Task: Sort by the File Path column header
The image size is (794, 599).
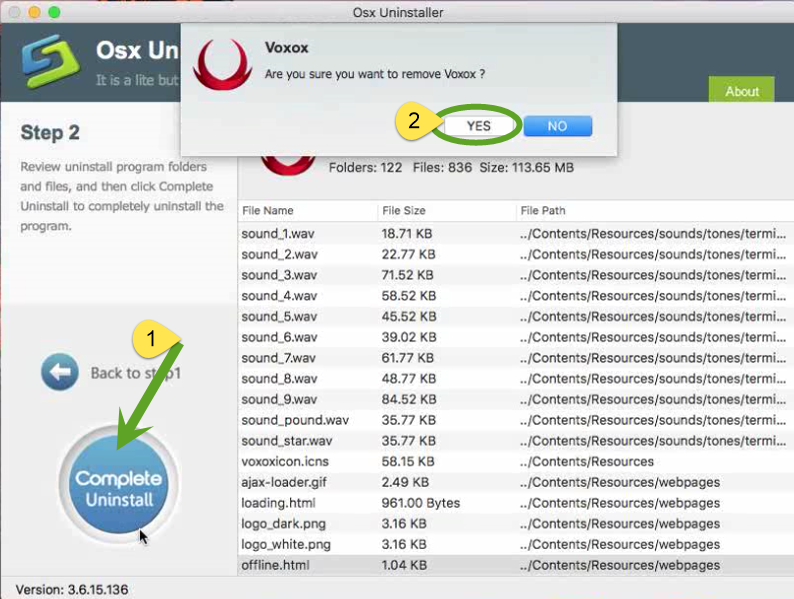Action: click(x=655, y=211)
